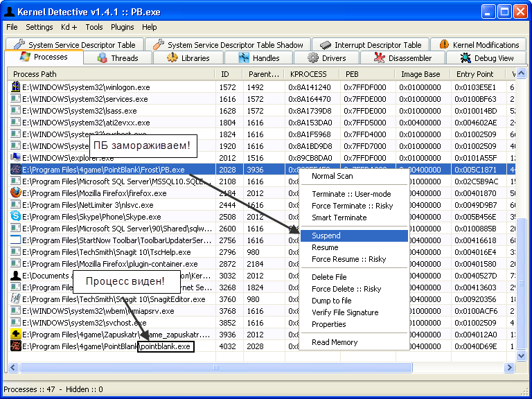
Task: Click the winlogon.exe process icon
Action: [x=16, y=87]
